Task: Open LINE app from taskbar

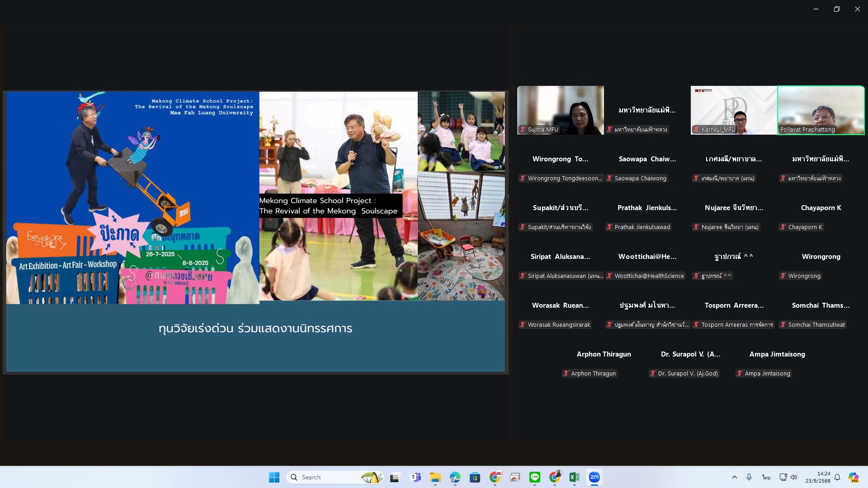Action: click(535, 477)
